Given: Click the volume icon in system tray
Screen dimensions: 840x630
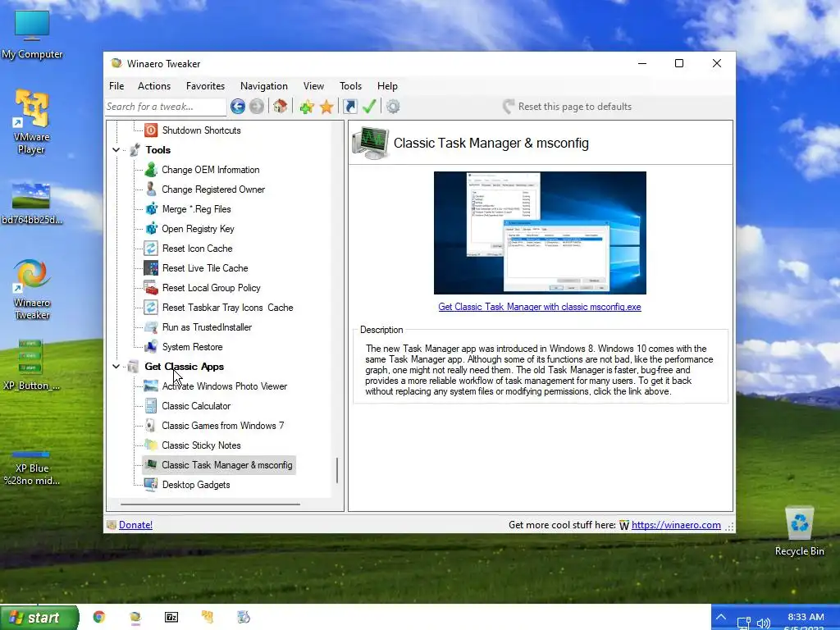Looking at the screenshot, I should tap(764, 623).
